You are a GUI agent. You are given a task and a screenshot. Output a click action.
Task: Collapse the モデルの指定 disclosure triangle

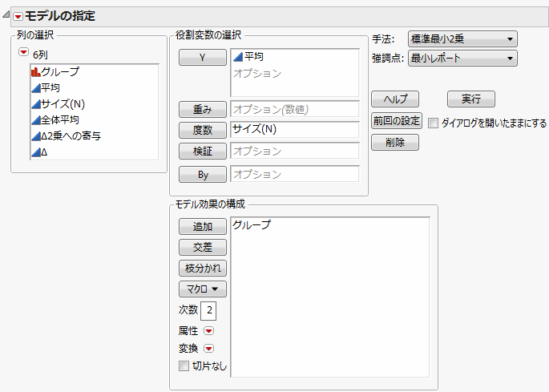click(x=6, y=16)
